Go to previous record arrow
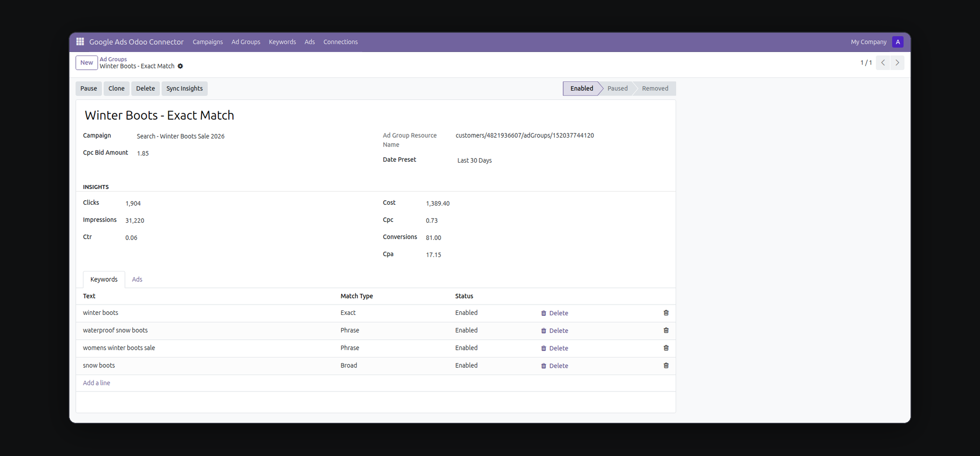 (883, 63)
